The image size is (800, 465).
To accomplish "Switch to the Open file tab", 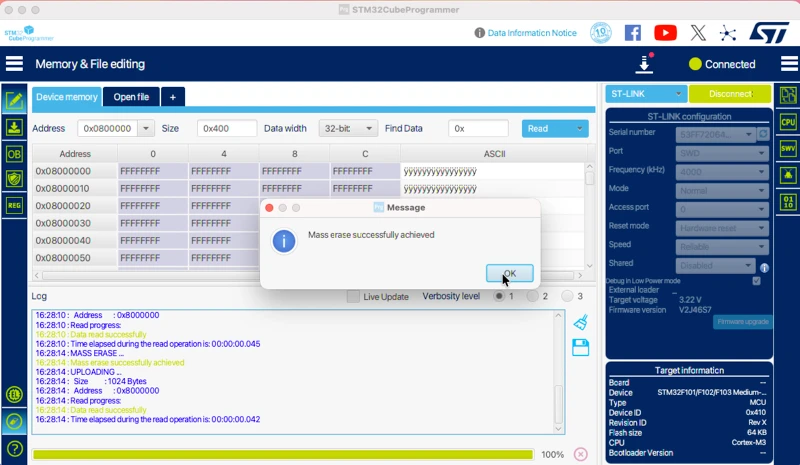I will (131, 97).
